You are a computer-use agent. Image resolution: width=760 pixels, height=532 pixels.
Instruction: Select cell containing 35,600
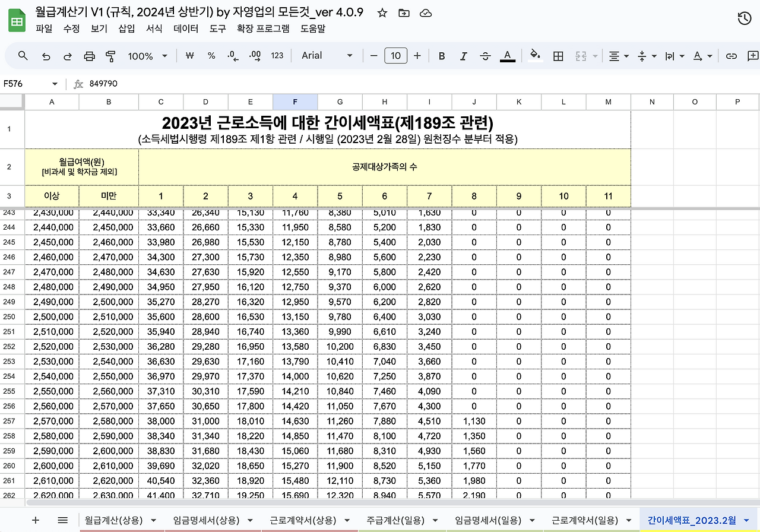coord(161,317)
